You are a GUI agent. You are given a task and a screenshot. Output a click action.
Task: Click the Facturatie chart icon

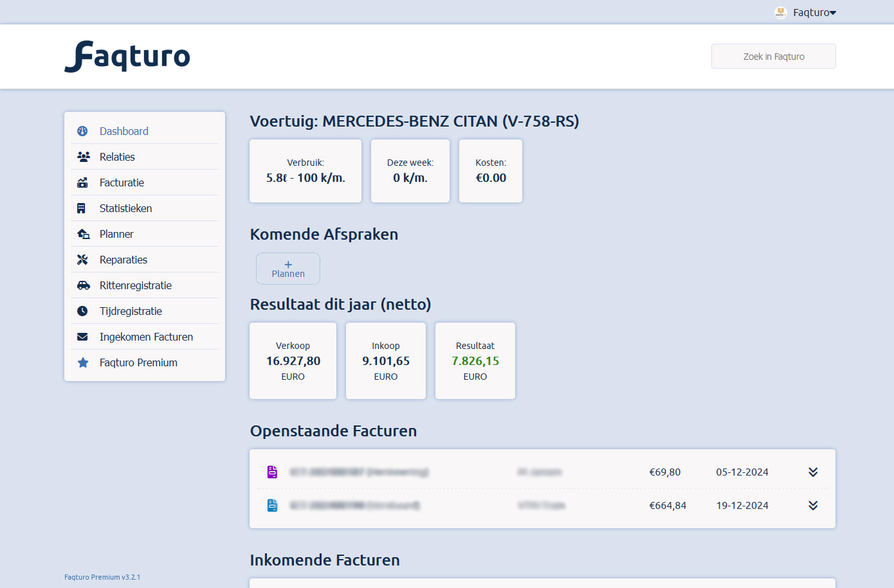coord(82,183)
